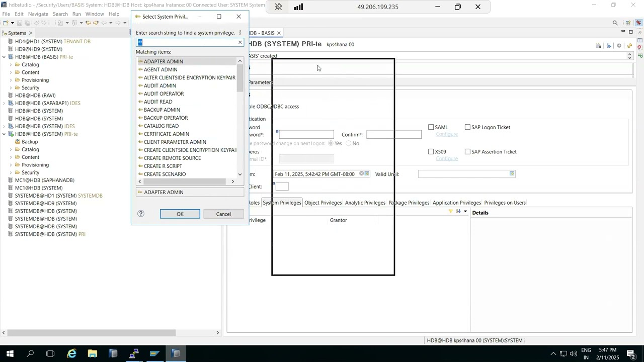Close the BASIS editor tab

[x=279, y=33]
